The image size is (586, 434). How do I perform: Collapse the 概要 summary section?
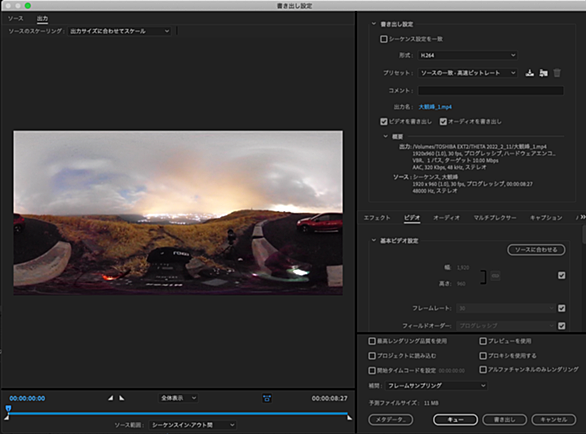pyautogui.click(x=385, y=136)
